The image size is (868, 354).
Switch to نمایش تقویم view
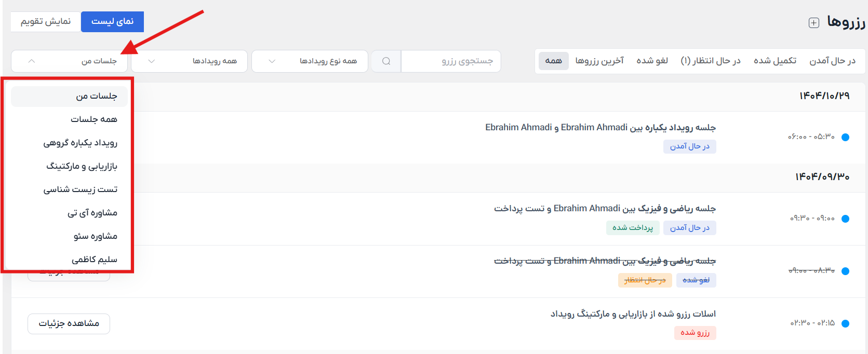tap(46, 22)
